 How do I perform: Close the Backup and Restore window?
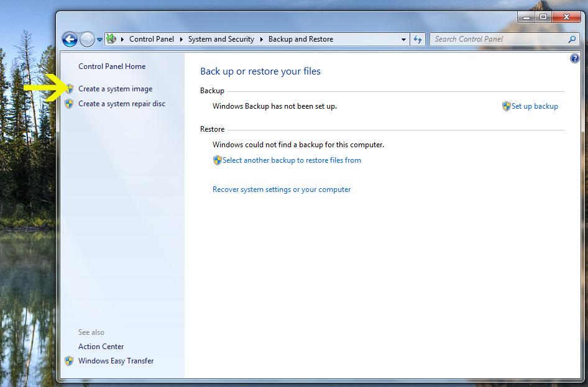[566, 17]
